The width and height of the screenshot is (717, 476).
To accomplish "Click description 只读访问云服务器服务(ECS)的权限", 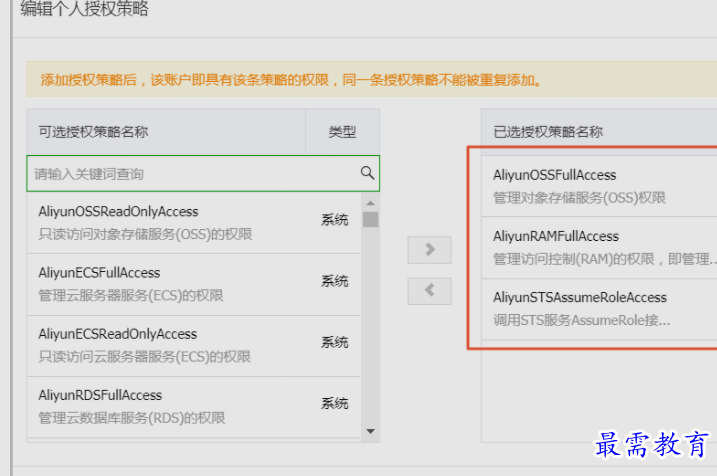I will 144,357.
